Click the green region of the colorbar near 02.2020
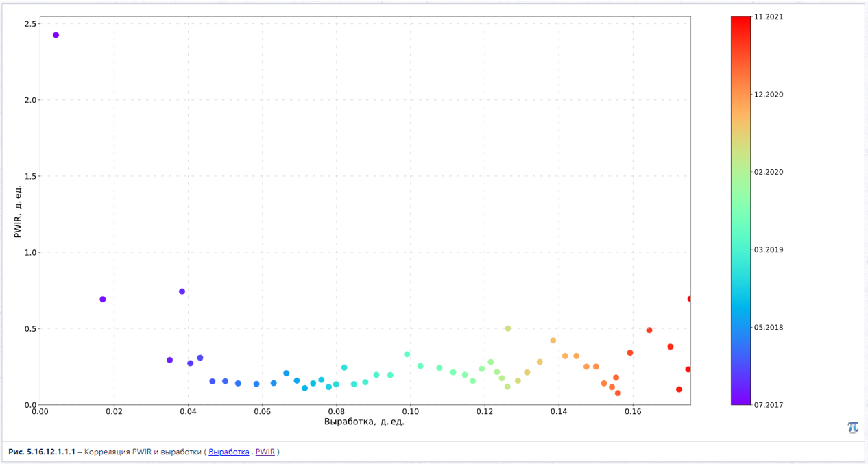Viewport: 868px width, 464px height. [740, 172]
